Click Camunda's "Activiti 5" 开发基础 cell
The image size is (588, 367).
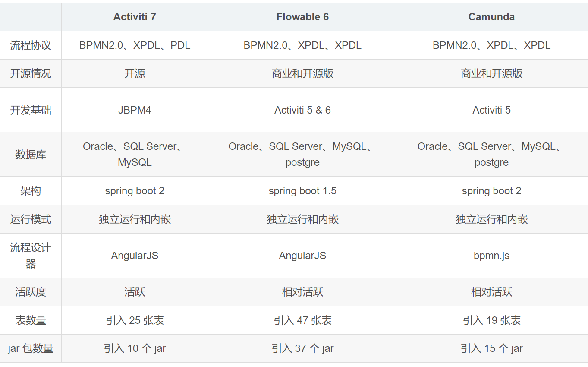pyautogui.click(x=491, y=110)
